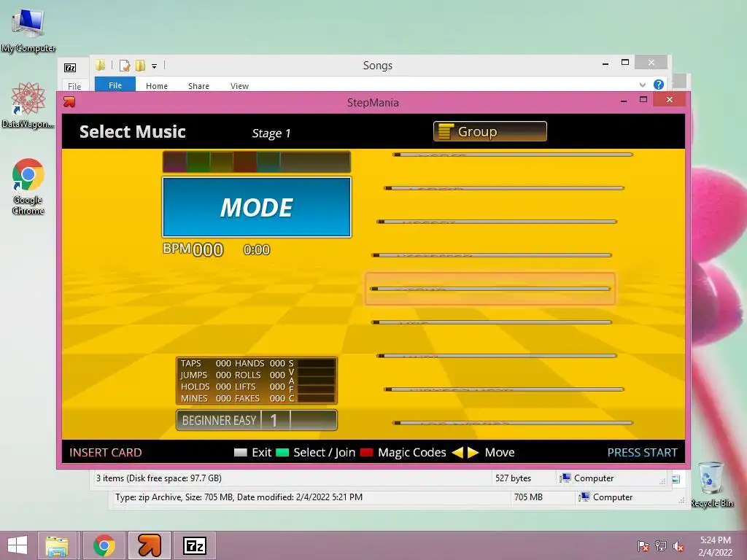Open the Home tab in Songs window
747x560 pixels.
click(x=157, y=86)
